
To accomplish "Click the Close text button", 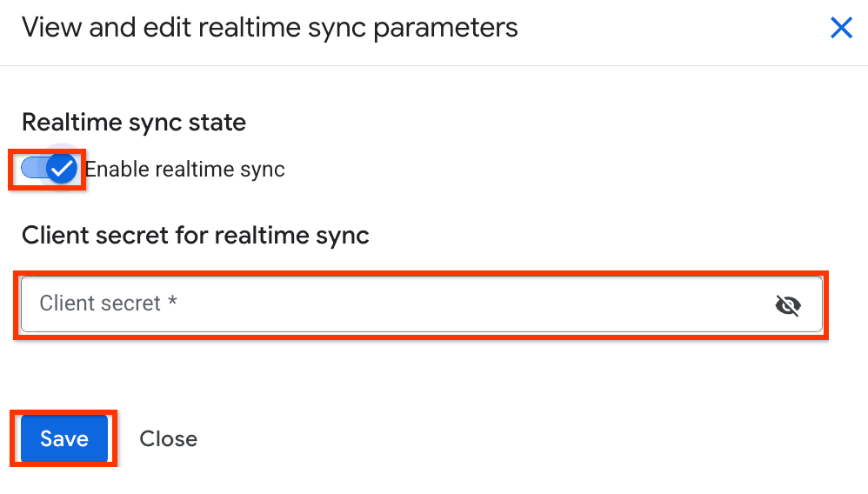I will pos(168,439).
